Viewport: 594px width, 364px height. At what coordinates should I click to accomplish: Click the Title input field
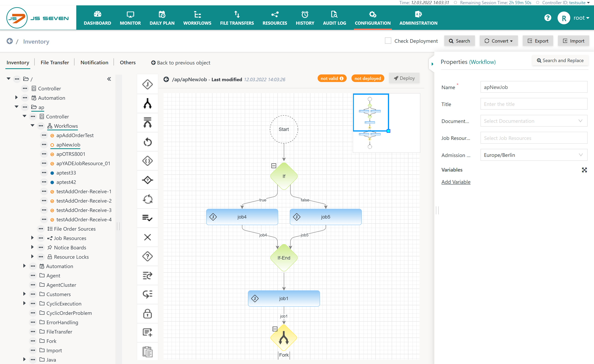pyautogui.click(x=533, y=104)
